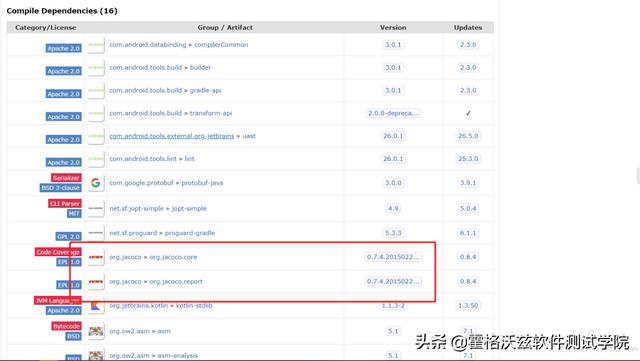640x361 pixels.
Task: Open the kotlin-stdlib artifact link
Action: (x=194, y=305)
